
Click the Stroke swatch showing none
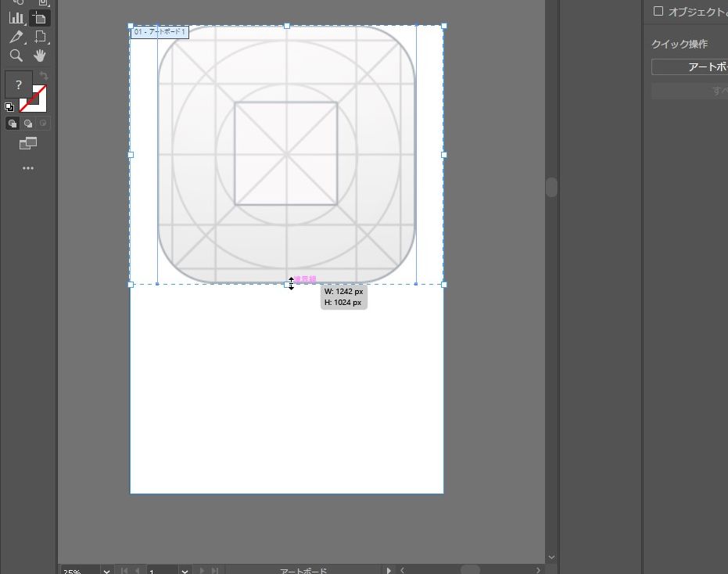(34, 99)
